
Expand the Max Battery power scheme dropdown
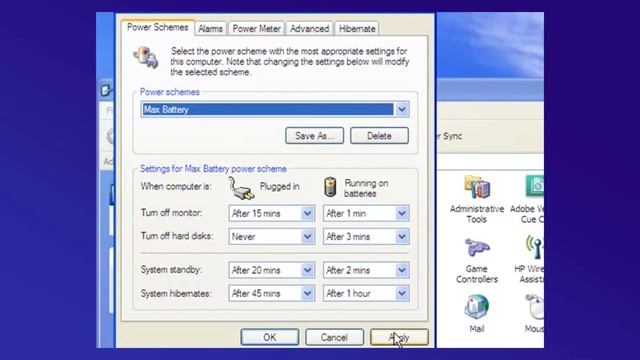pos(402,109)
